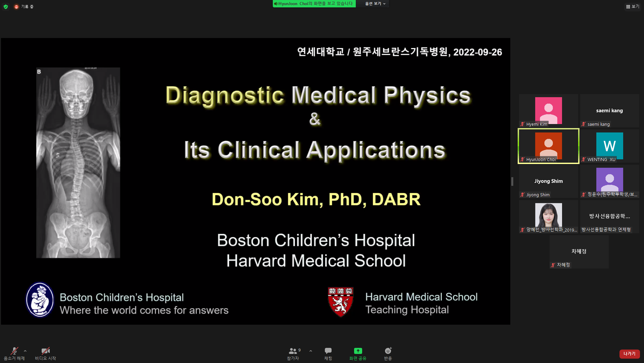Click muted mic icon on 양혜선 tile

click(522, 230)
